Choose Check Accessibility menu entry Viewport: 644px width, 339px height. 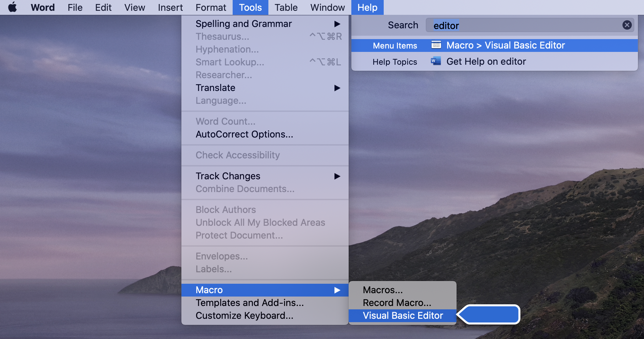point(265,155)
